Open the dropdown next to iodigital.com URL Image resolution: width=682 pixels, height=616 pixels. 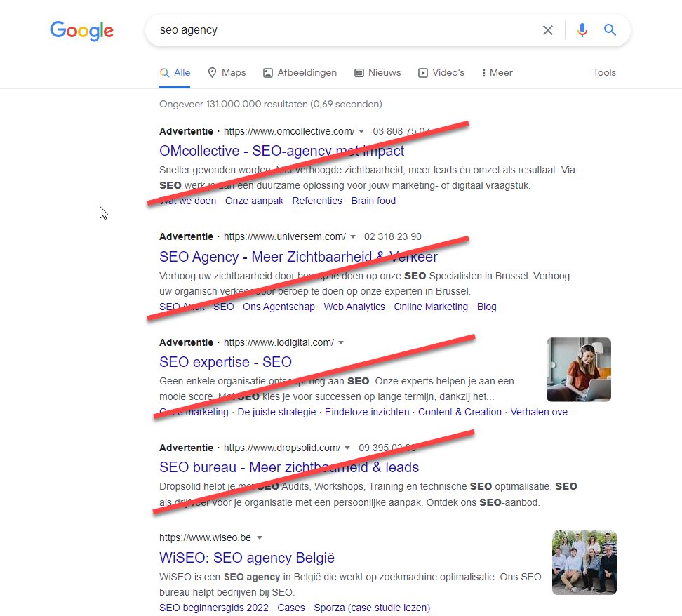[x=341, y=342]
